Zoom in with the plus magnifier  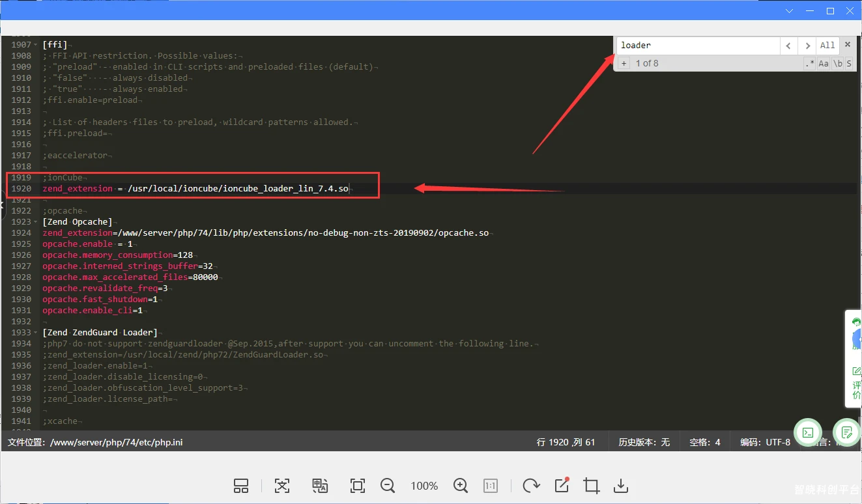point(461,486)
